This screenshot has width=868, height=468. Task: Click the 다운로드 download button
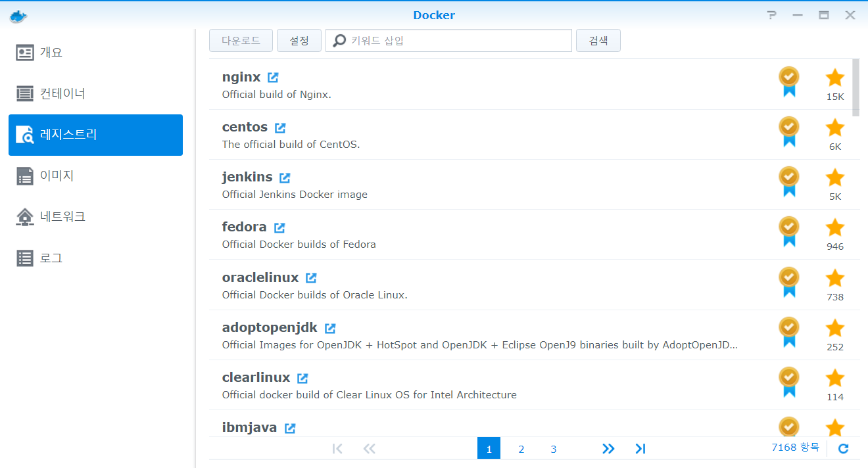(241, 41)
